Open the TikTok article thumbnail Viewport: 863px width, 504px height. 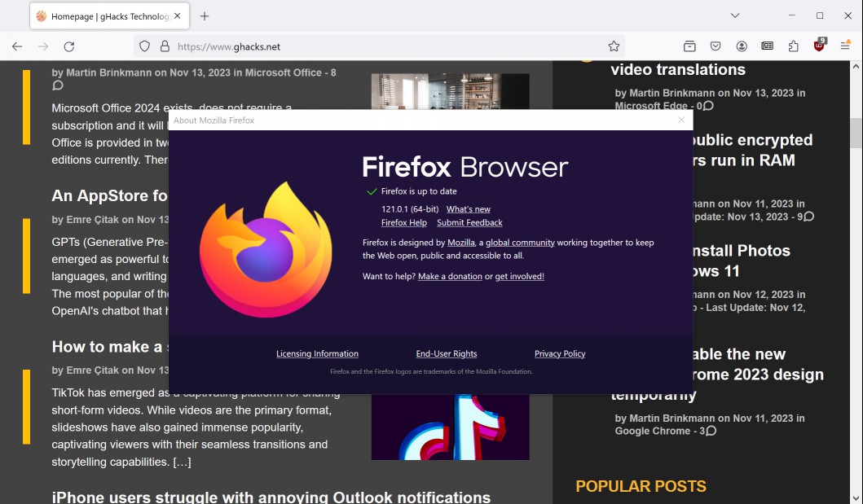pos(450,427)
